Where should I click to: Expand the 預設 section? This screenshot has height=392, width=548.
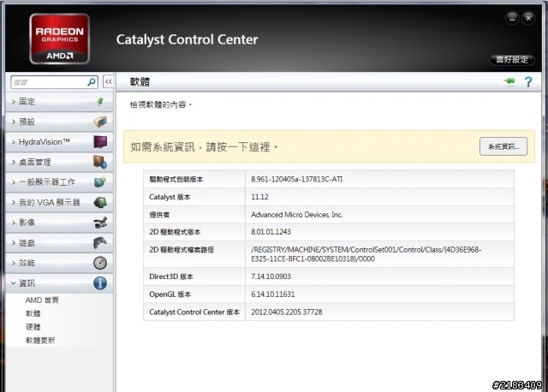[x=59, y=122]
